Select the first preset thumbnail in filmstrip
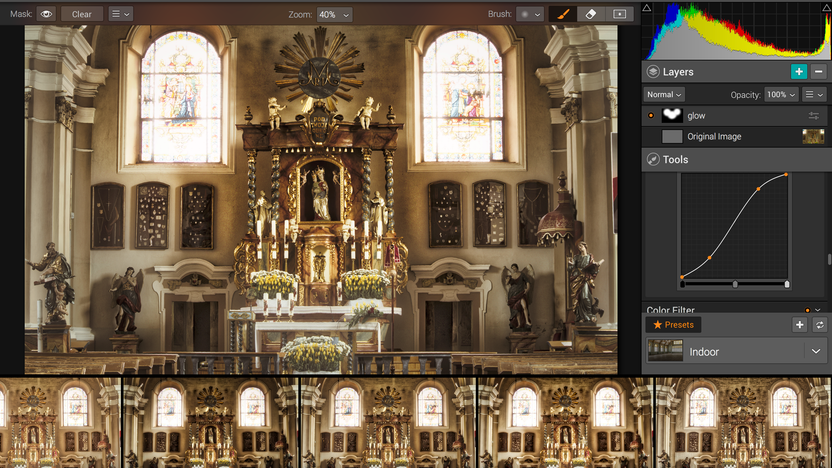 click(x=60, y=423)
